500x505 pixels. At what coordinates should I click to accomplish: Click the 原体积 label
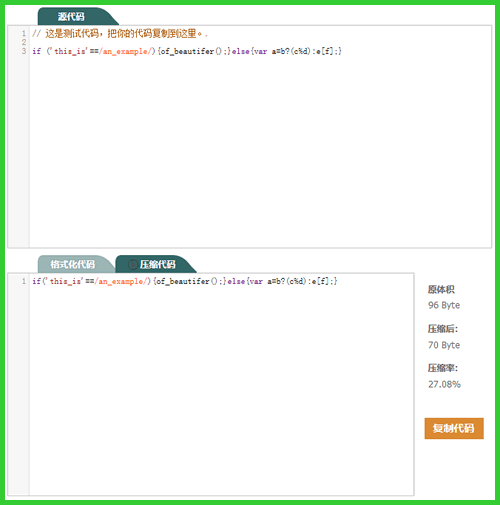(441, 289)
